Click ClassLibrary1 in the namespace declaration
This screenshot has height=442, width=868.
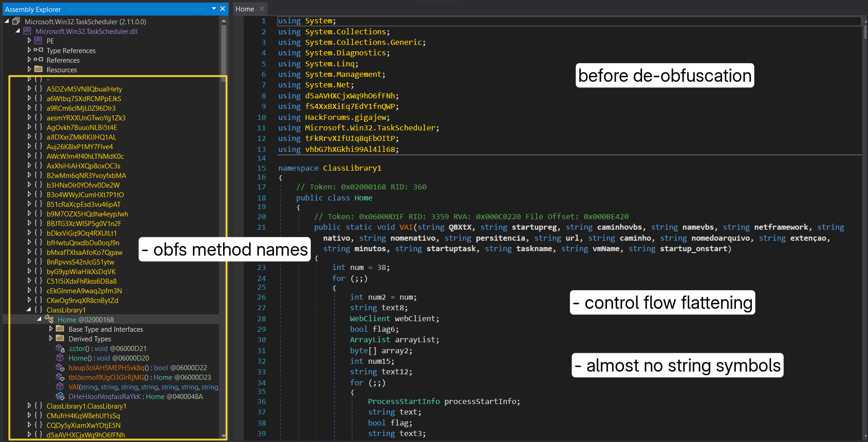[352, 168]
